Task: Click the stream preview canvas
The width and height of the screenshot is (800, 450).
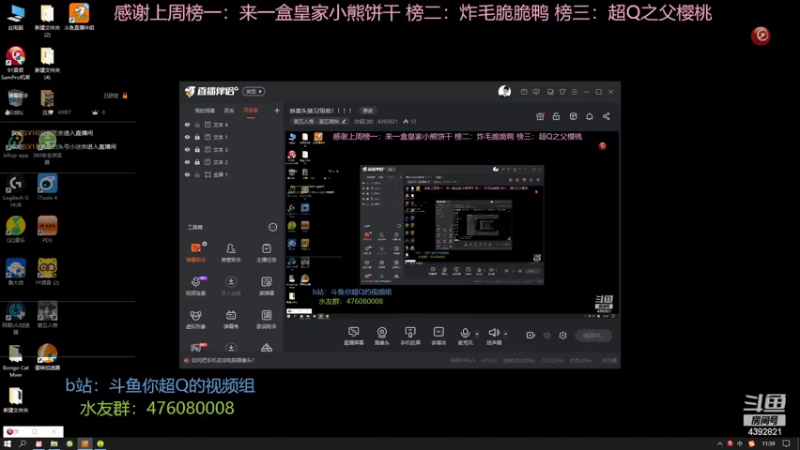Action: [452, 226]
